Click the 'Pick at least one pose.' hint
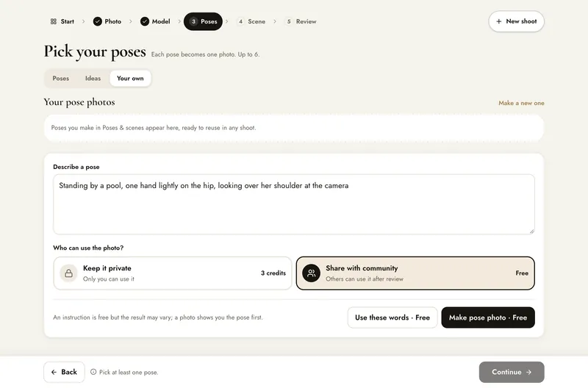The height and width of the screenshot is (388, 588). click(129, 373)
